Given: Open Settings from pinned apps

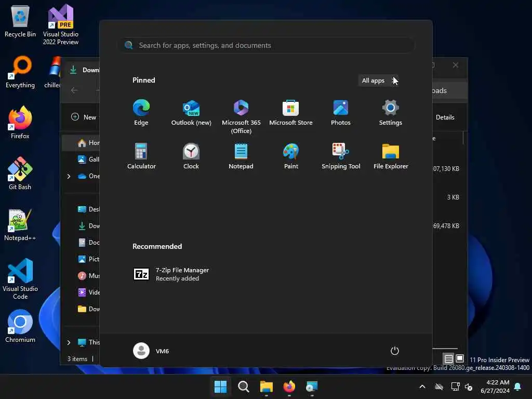Looking at the screenshot, I should tap(391, 113).
